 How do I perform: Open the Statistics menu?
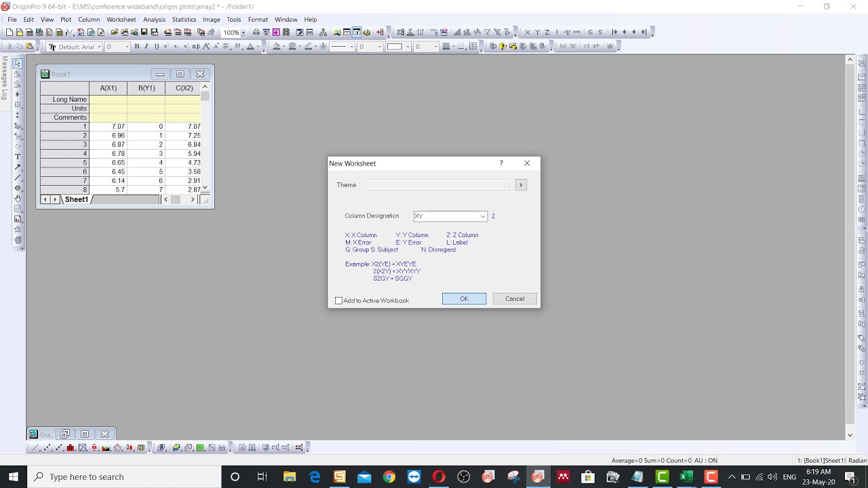[x=184, y=20]
